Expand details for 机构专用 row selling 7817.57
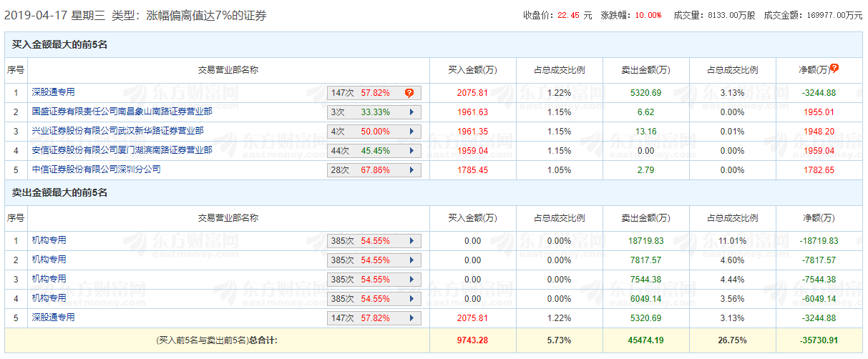Image resolution: width=868 pixels, height=359 pixels. click(411, 260)
